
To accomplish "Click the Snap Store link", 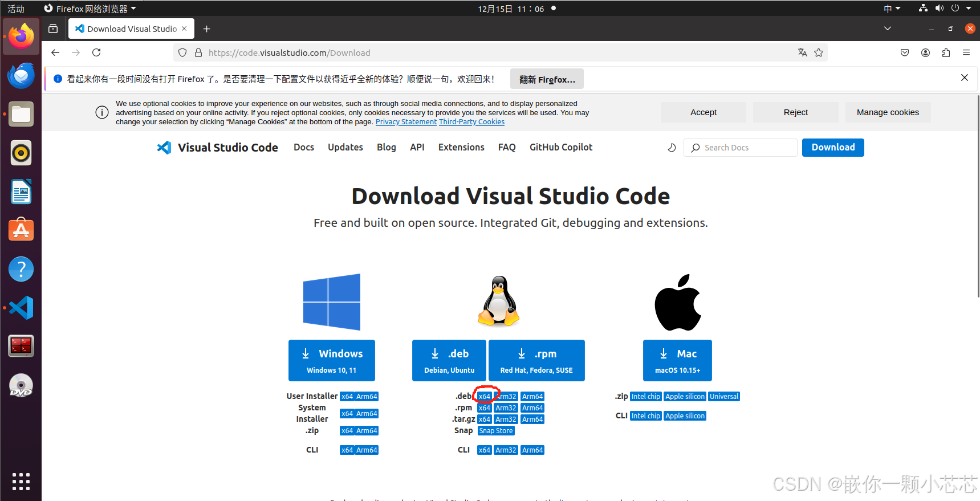I will (496, 431).
